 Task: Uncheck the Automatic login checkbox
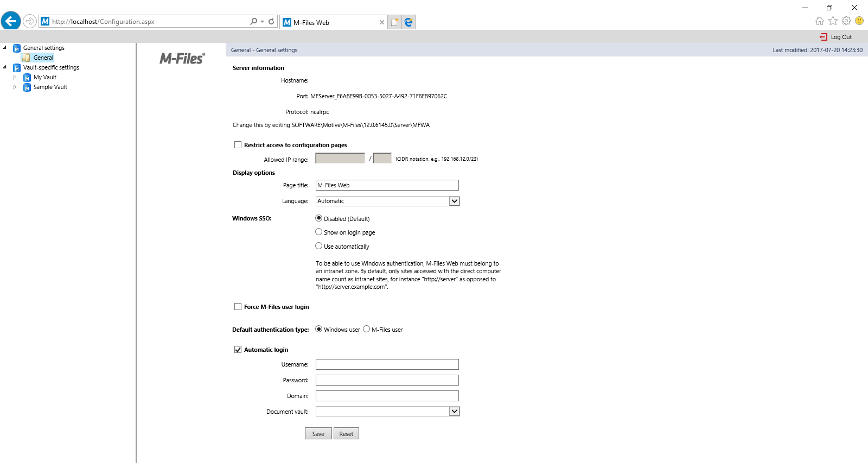(238, 350)
